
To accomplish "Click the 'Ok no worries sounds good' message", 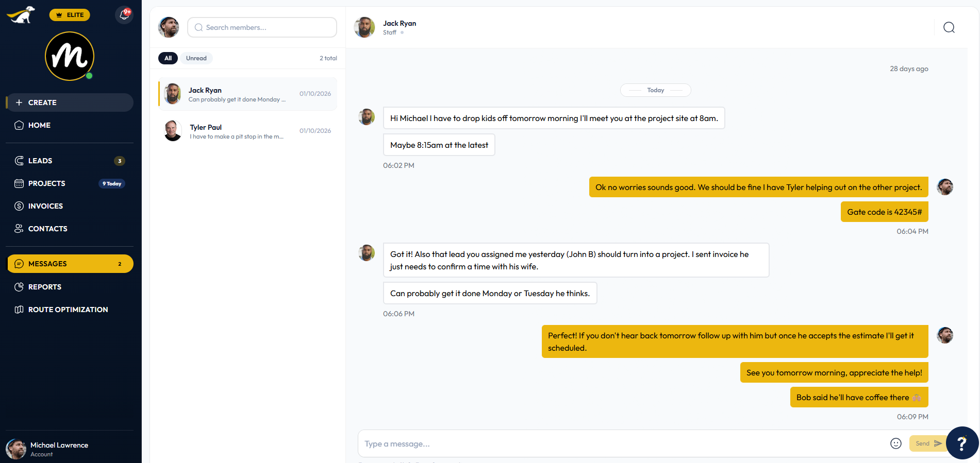I will click(759, 187).
